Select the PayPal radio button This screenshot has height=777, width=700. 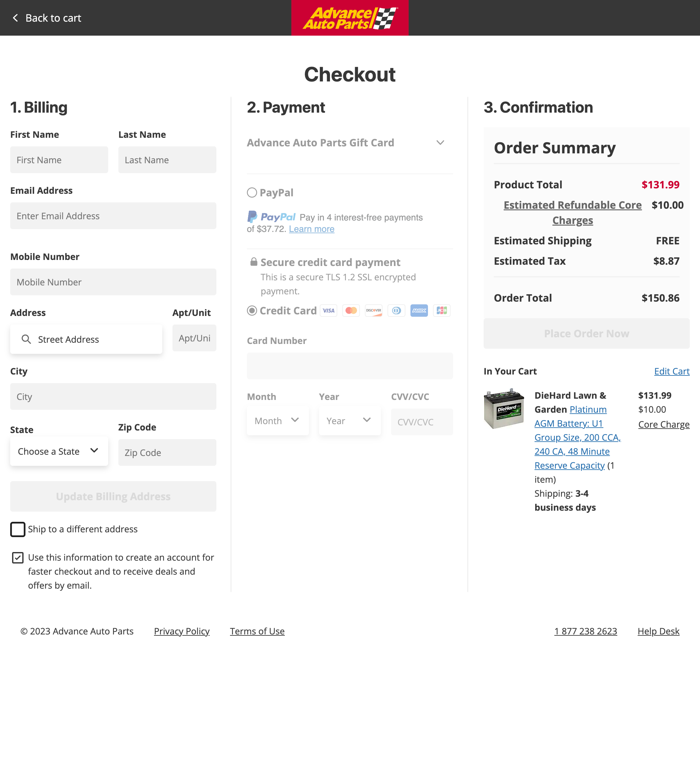tap(252, 193)
